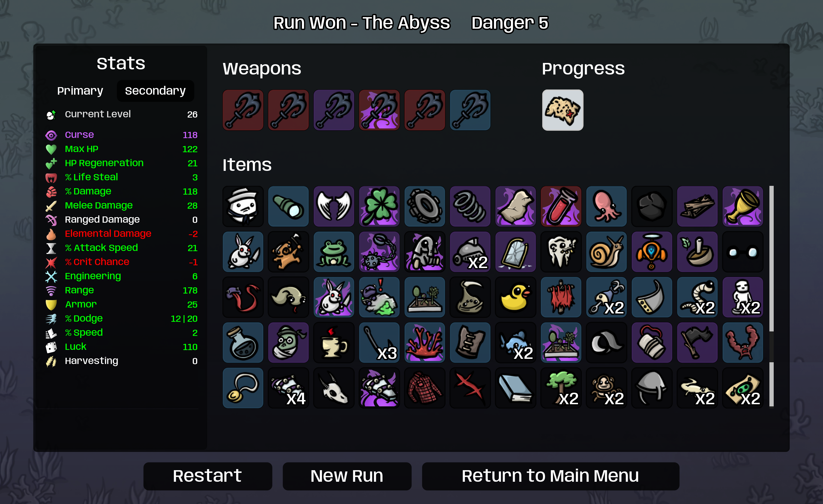Start a New Run
The width and height of the screenshot is (823, 504).
[347, 476]
